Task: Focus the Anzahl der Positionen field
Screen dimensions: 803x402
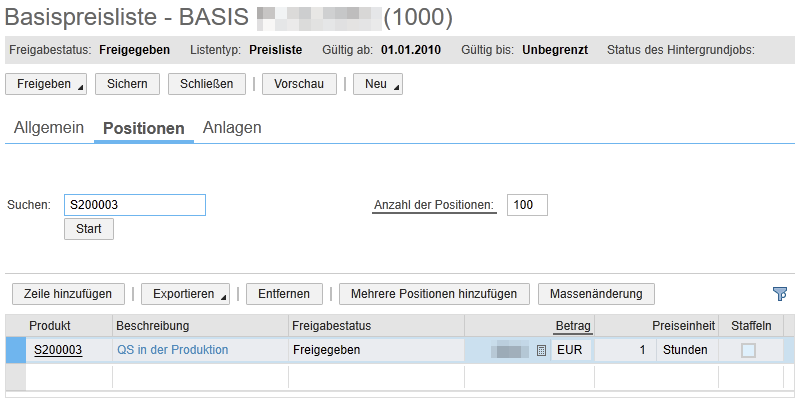Action: tap(527, 205)
